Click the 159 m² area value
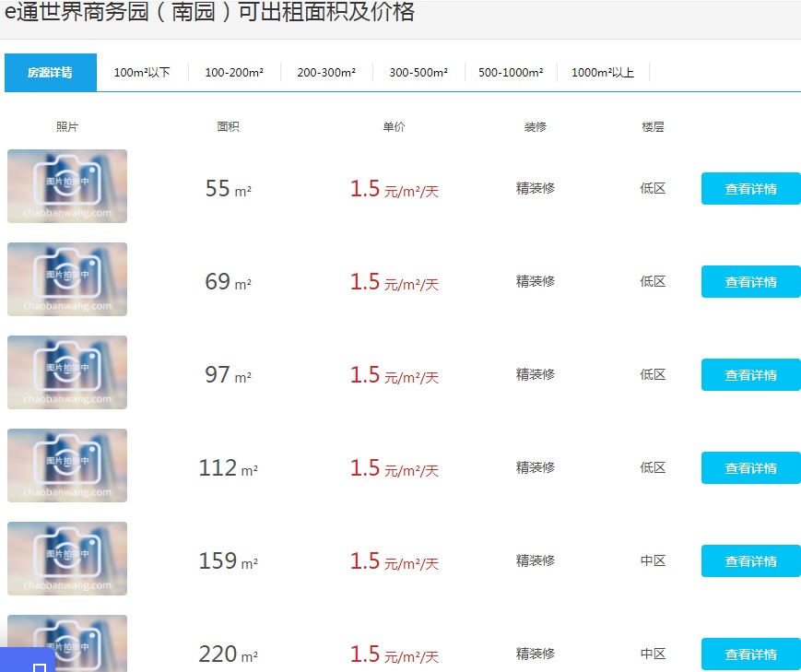This screenshot has height=672, width=801. (229, 560)
